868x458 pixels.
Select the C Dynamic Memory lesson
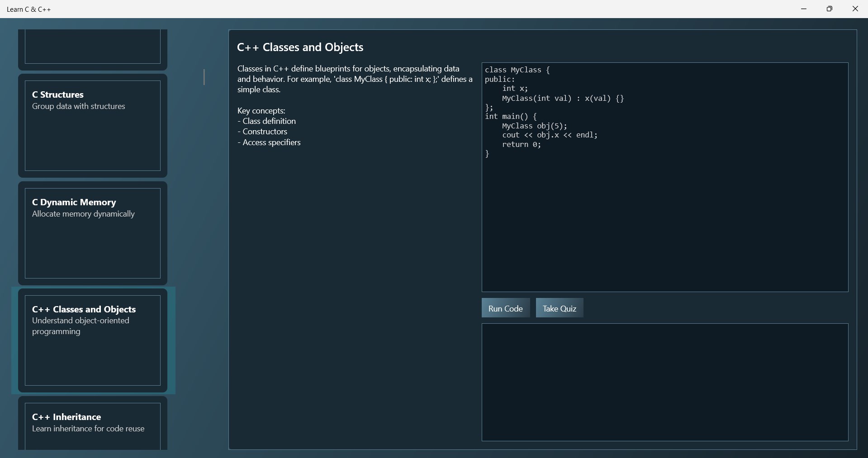[93, 234]
